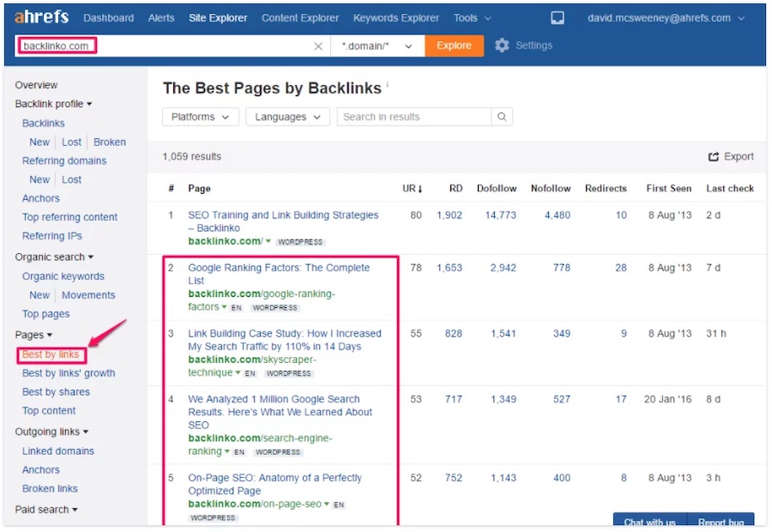The image size is (772, 532).
Task: Open Best by links' growth
Action: pos(69,373)
